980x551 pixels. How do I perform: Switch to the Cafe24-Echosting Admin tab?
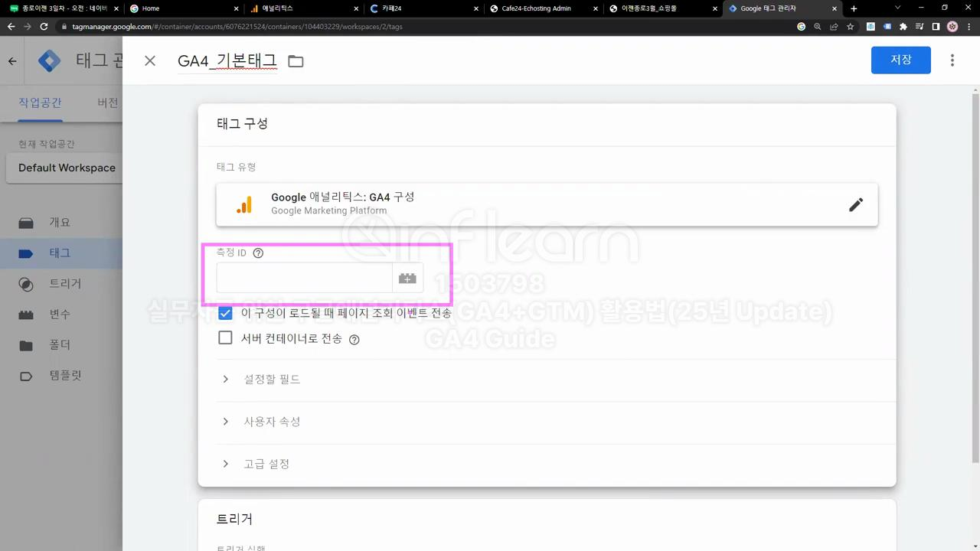(542, 8)
